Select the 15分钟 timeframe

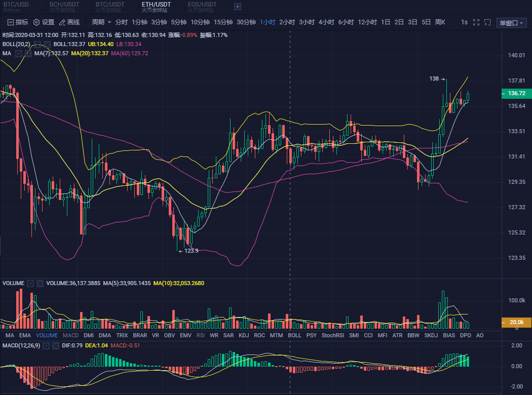[x=223, y=22]
